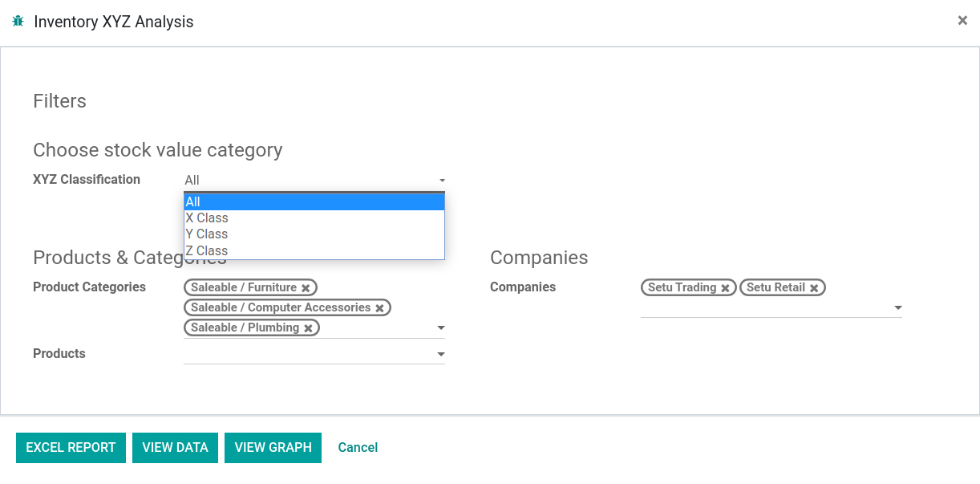Choose Y Class from the list
The image size is (980, 484).
[314, 234]
